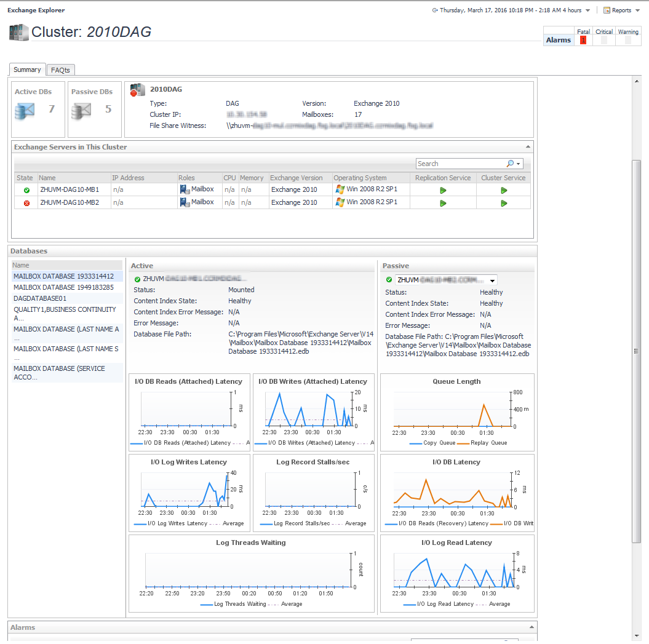Viewport: 649px width, 644px height.
Task: Click the Active DBs envelope icon
Action: [25, 111]
